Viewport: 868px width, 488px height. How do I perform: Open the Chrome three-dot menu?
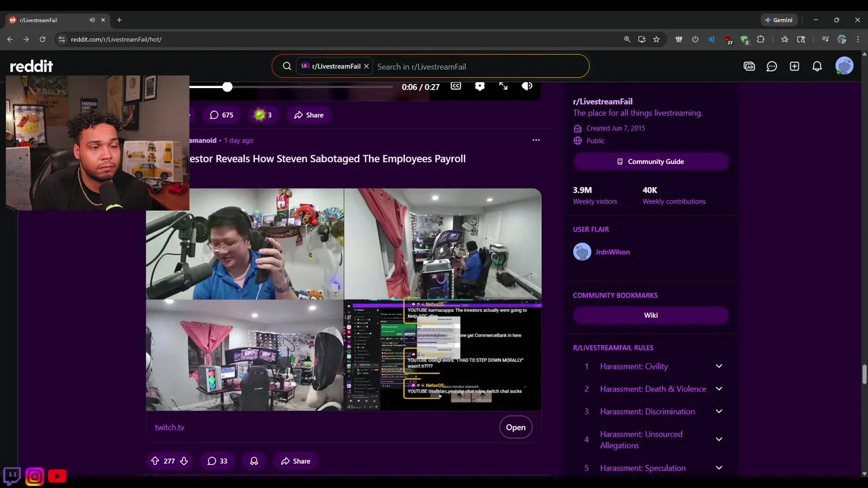coord(857,39)
